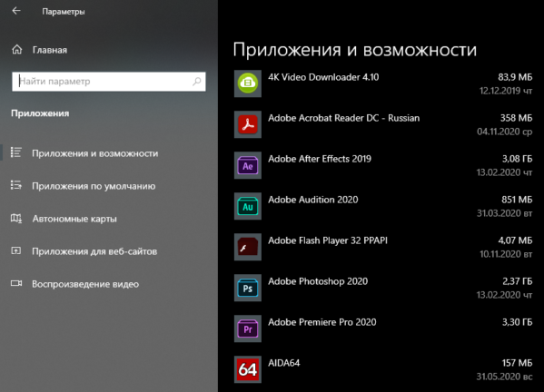Viewport: 544px width, 392px height.
Task: Click the Воспроизведение видео camera icon
Action: 16,283
